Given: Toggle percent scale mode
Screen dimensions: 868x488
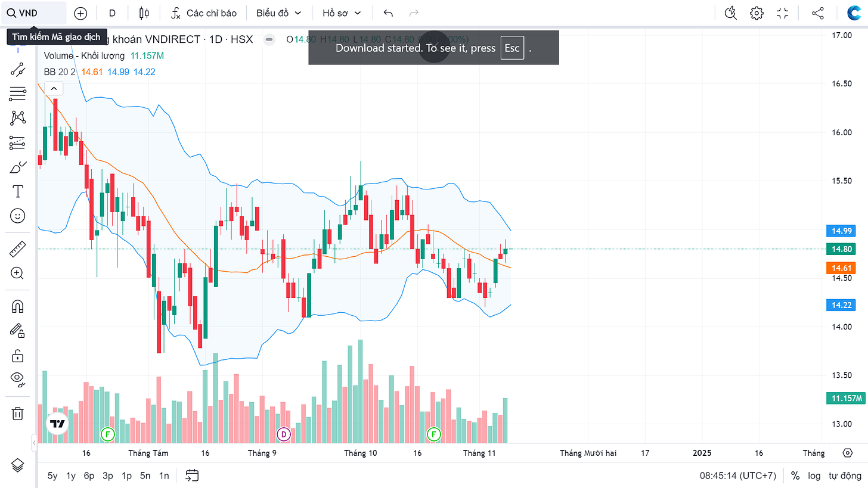Looking at the screenshot, I should tap(795, 475).
